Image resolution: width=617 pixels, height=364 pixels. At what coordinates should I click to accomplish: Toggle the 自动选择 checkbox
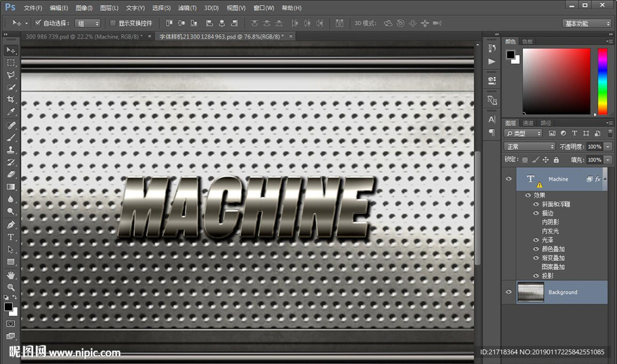coord(38,23)
